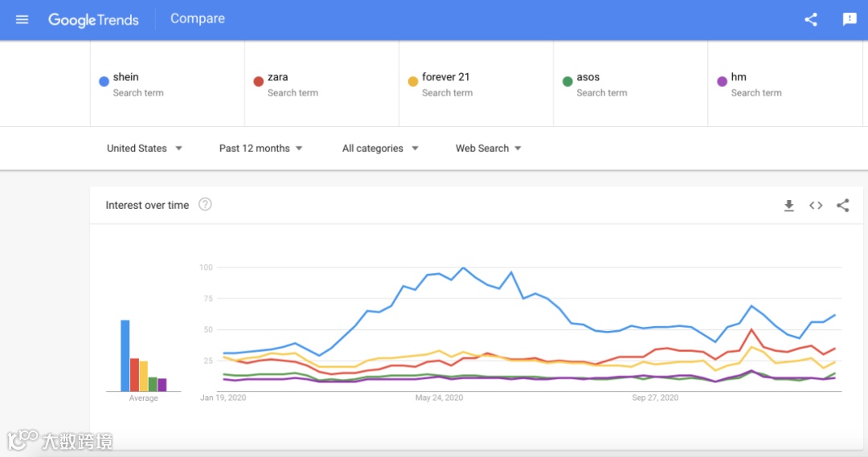Edit the zara search term

(x=278, y=77)
